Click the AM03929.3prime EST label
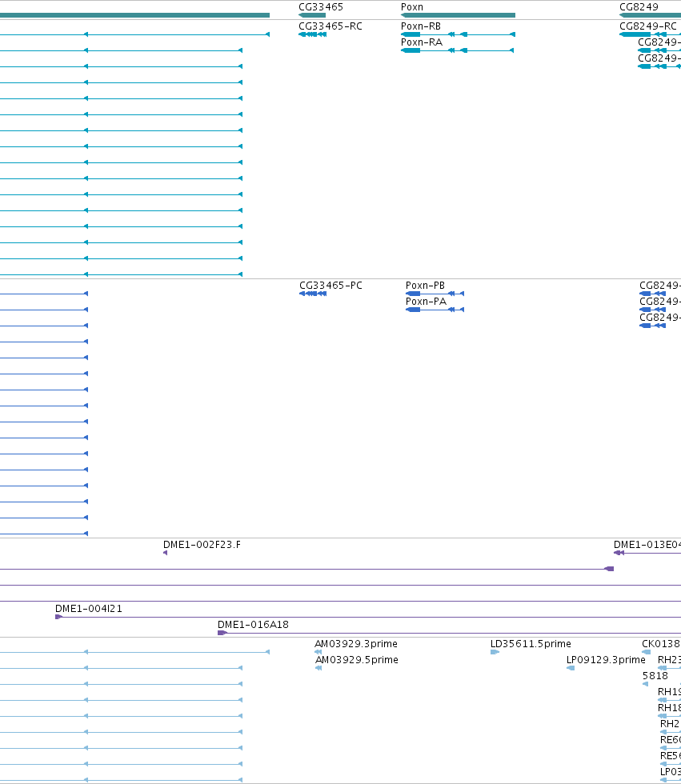 [356, 643]
